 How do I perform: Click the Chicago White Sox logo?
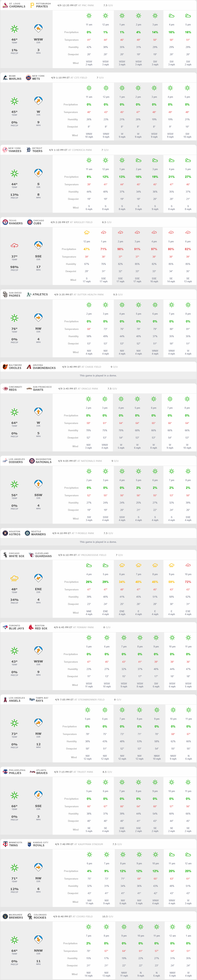pyautogui.click(x=5, y=555)
